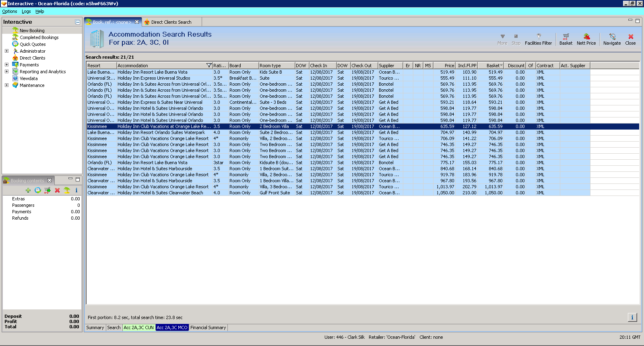Viewport: 644px width, 346px height.
Task: Click the Stop toolbar button
Action: point(516,39)
